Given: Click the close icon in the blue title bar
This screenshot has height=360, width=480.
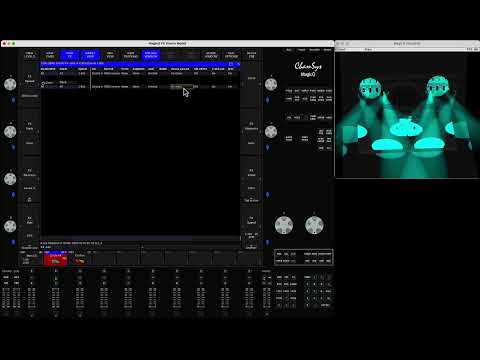Looking at the screenshot, I should 238,64.
